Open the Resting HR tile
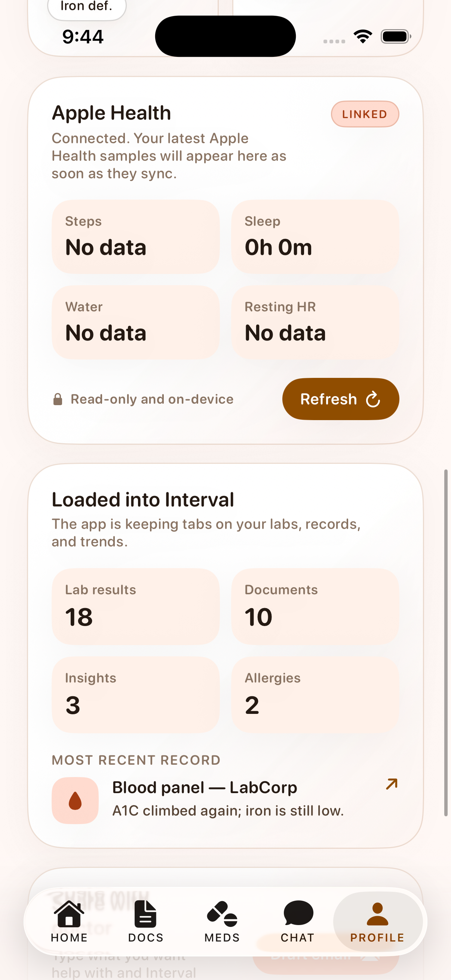451x980 pixels. point(315,322)
